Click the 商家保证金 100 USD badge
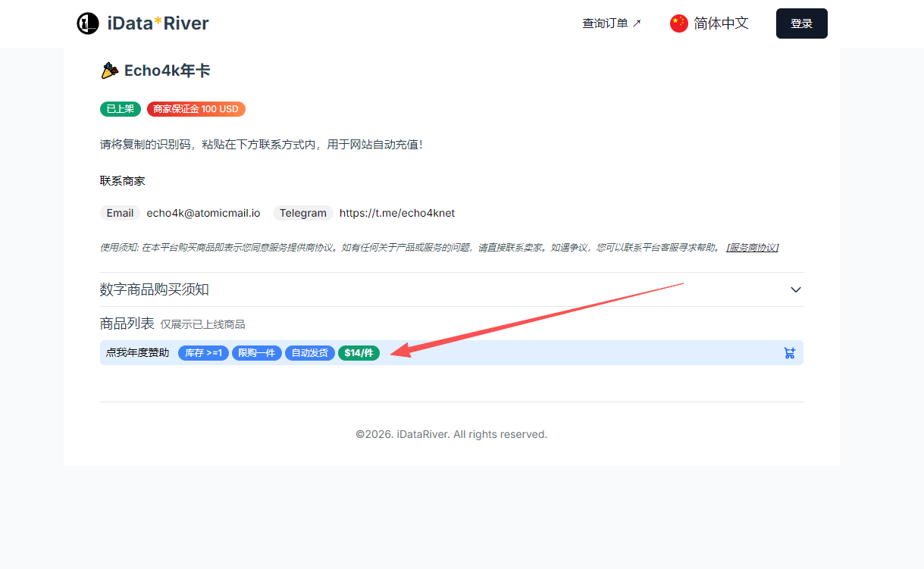 pos(196,109)
